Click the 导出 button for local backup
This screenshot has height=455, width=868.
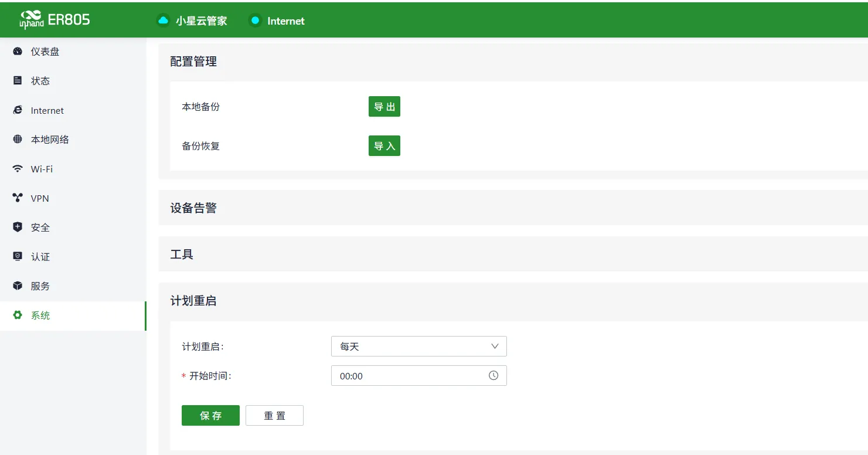click(384, 107)
